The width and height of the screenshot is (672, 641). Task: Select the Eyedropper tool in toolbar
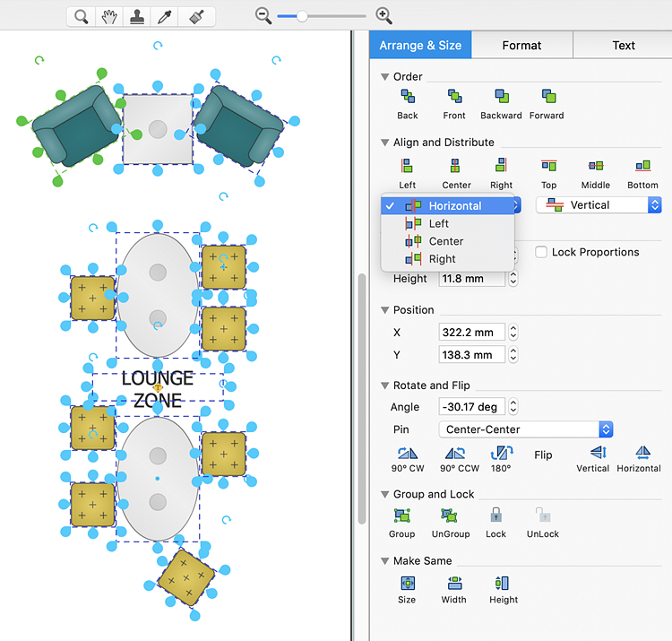[167, 16]
